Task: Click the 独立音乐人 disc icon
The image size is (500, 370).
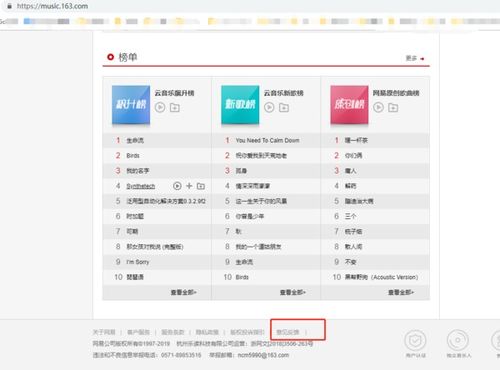Action: point(458,340)
